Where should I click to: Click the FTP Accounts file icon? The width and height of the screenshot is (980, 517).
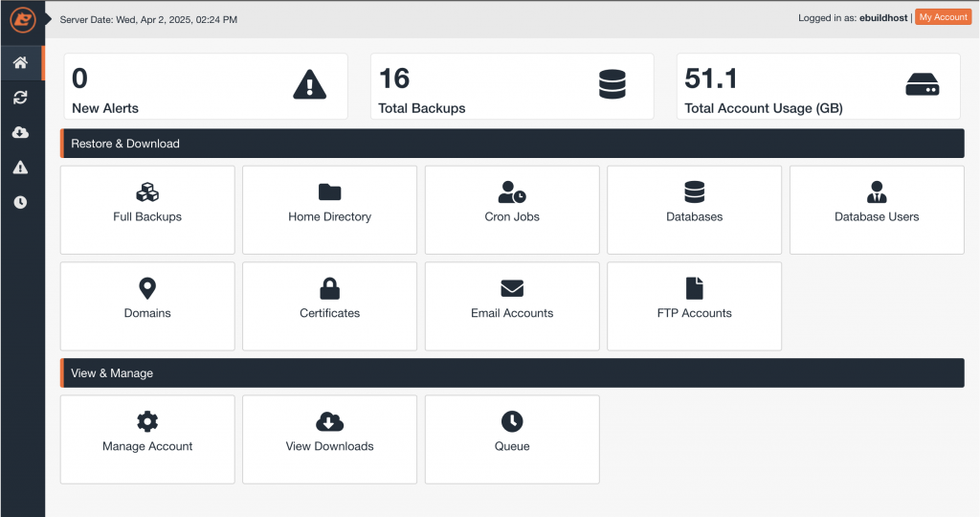click(x=695, y=288)
